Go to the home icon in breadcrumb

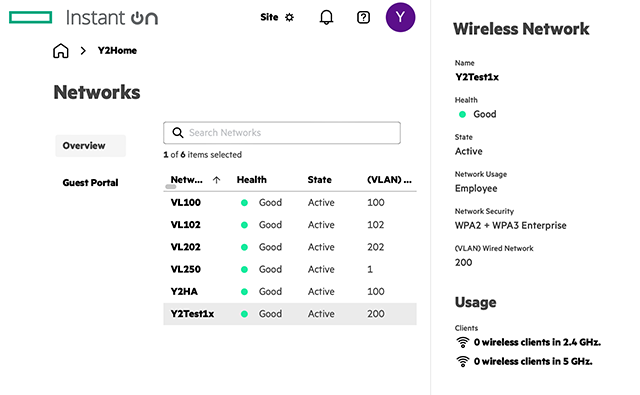pyautogui.click(x=61, y=51)
